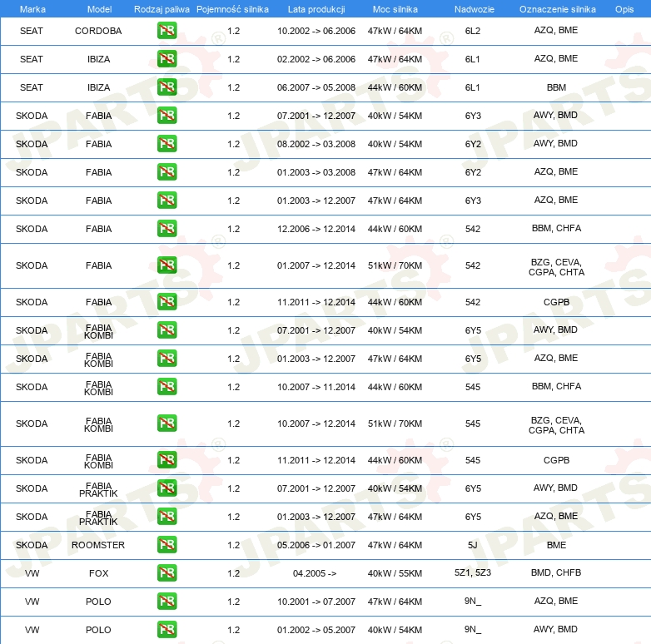Click the Oznaczenie silnika column header
The height and width of the screenshot is (644, 651).
[557, 9]
